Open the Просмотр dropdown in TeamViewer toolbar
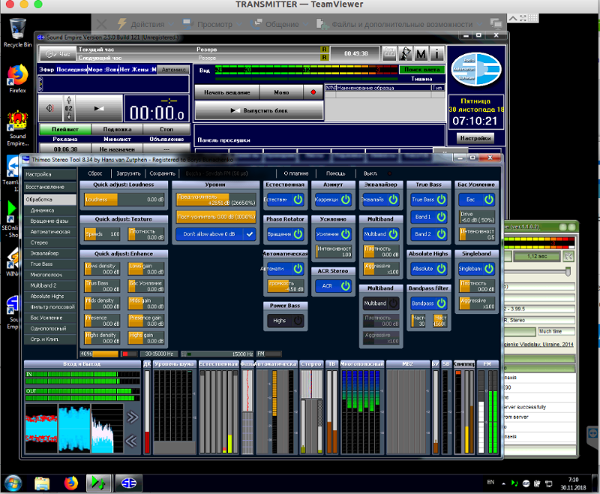 click(x=213, y=24)
